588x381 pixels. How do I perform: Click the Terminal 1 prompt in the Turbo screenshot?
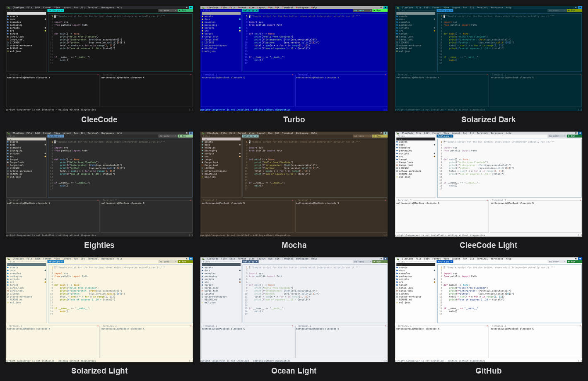[223, 78]
